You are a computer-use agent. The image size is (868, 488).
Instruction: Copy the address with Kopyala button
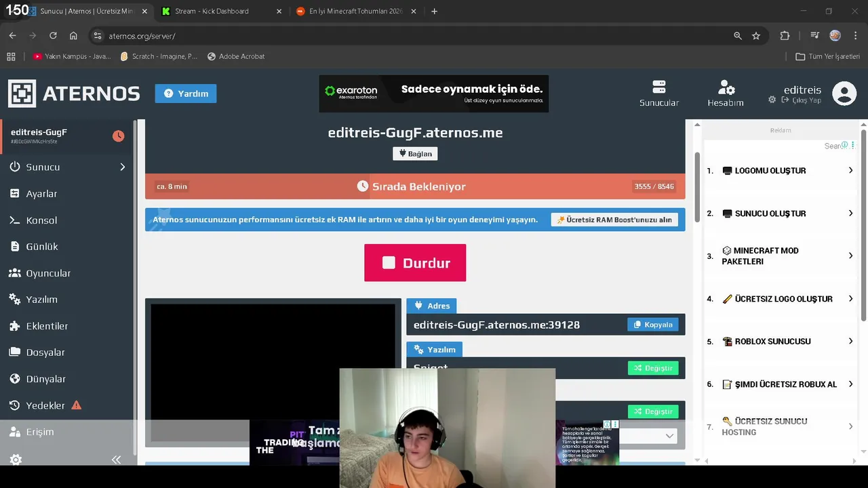click(652, 325)
